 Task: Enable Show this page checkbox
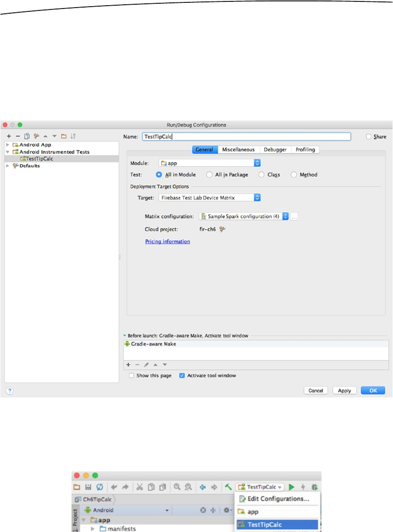click(x=132, y=376)
